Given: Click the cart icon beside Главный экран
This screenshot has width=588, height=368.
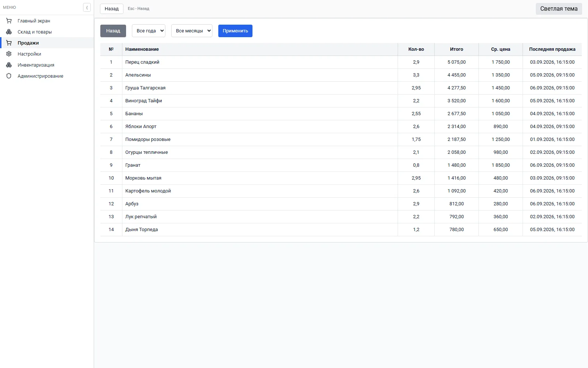Looking at the screenshot, I should coord(9,21).
